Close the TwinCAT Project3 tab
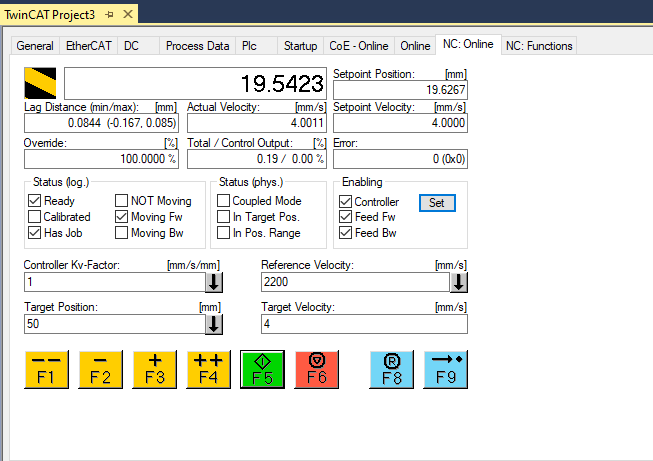This screenshot has height=461, width=653. click(x=128, y=14)
